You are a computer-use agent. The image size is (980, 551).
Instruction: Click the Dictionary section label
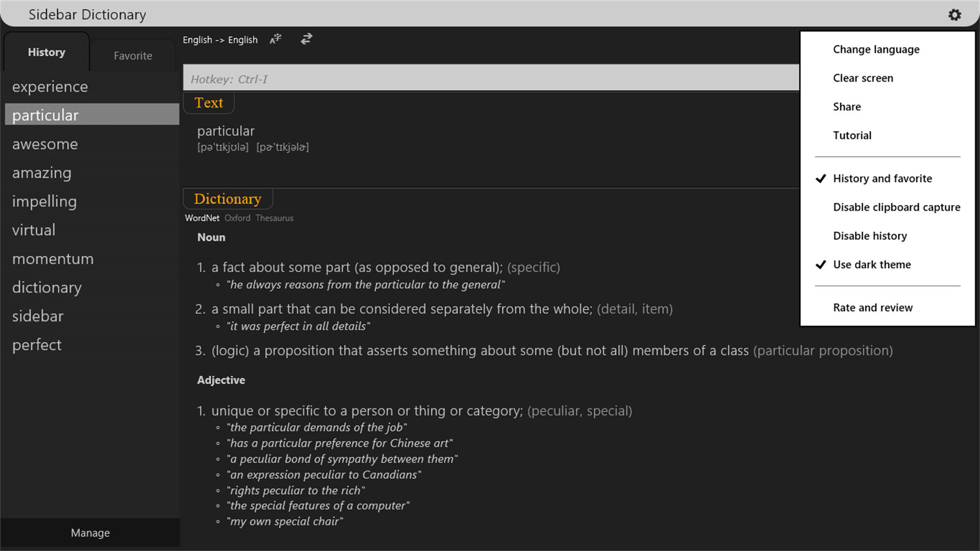[x=228, y=198]
